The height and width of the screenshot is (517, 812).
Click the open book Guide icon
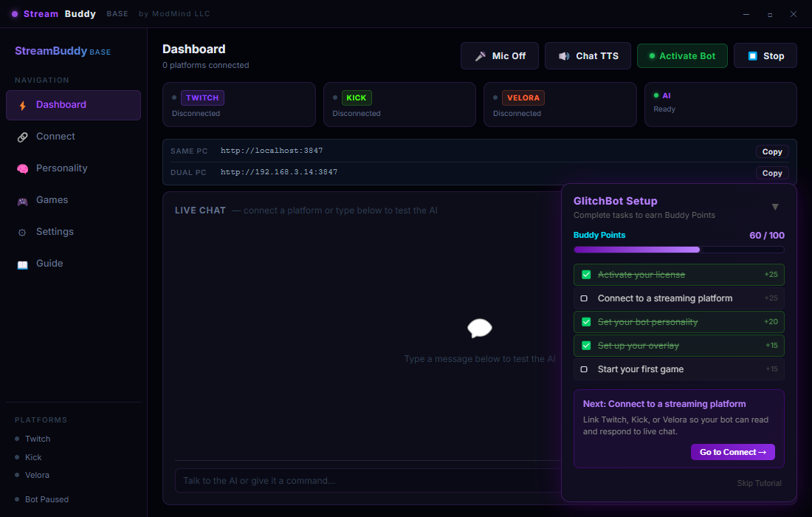22,264
